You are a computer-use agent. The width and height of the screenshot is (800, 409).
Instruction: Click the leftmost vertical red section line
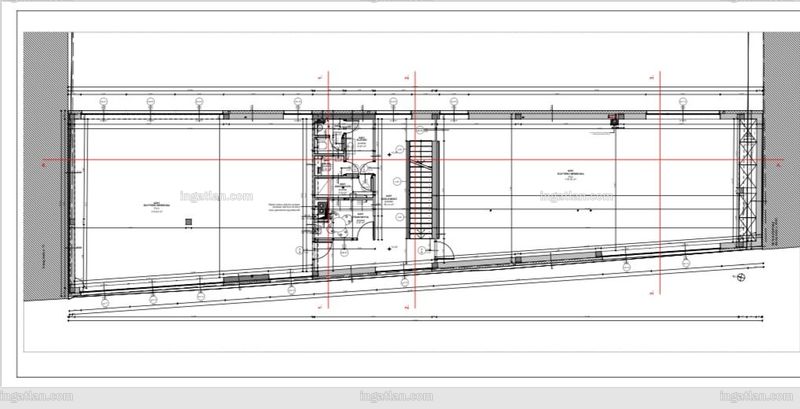[x=328, y=190]
